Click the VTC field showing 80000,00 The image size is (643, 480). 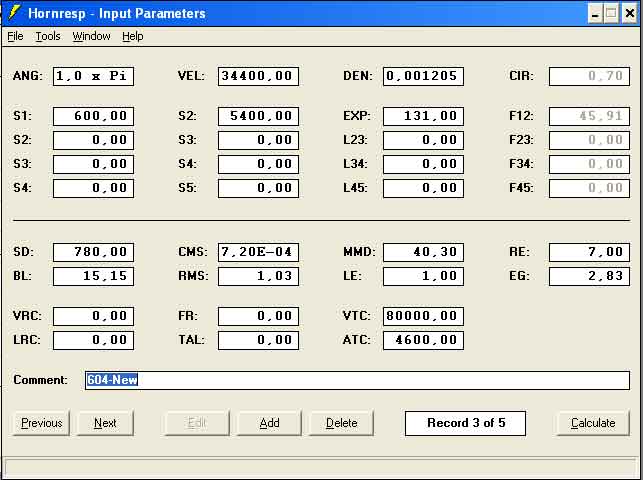[423, 316]
